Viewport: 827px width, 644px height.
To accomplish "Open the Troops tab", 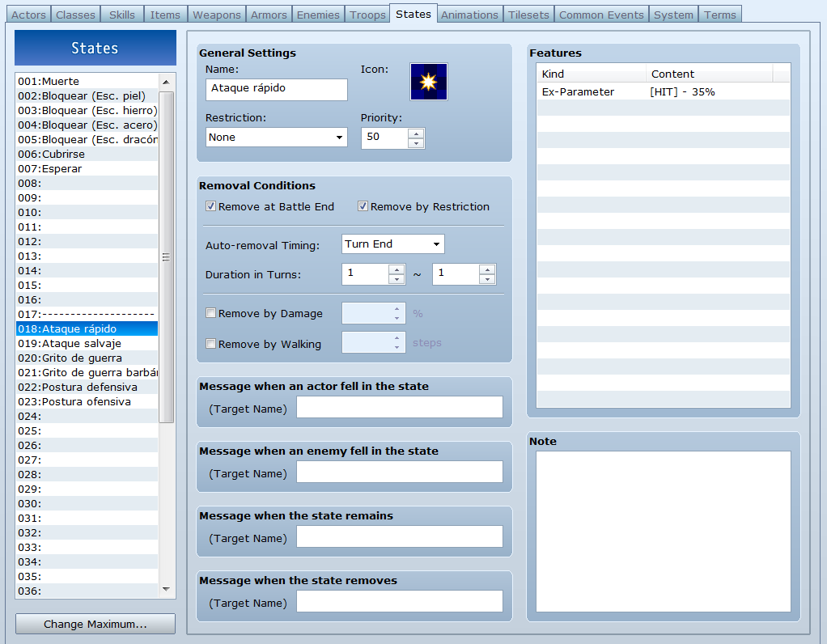I will coord(367,15).
